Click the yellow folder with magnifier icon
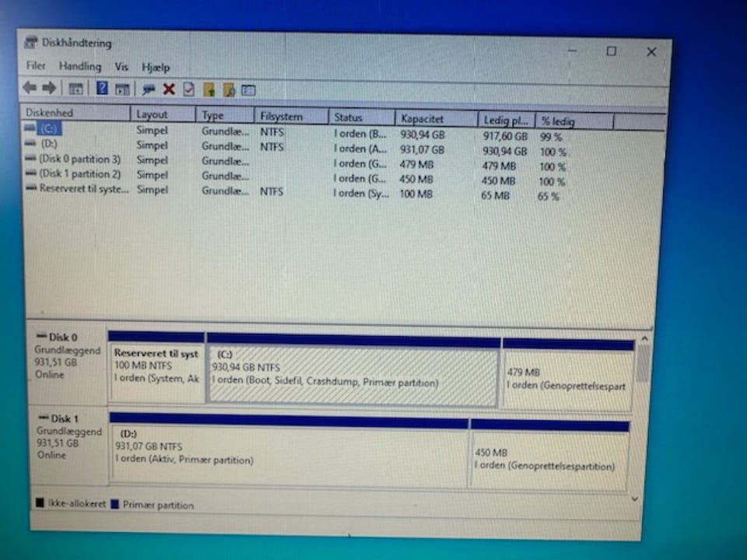 click(x=229, y=89)
